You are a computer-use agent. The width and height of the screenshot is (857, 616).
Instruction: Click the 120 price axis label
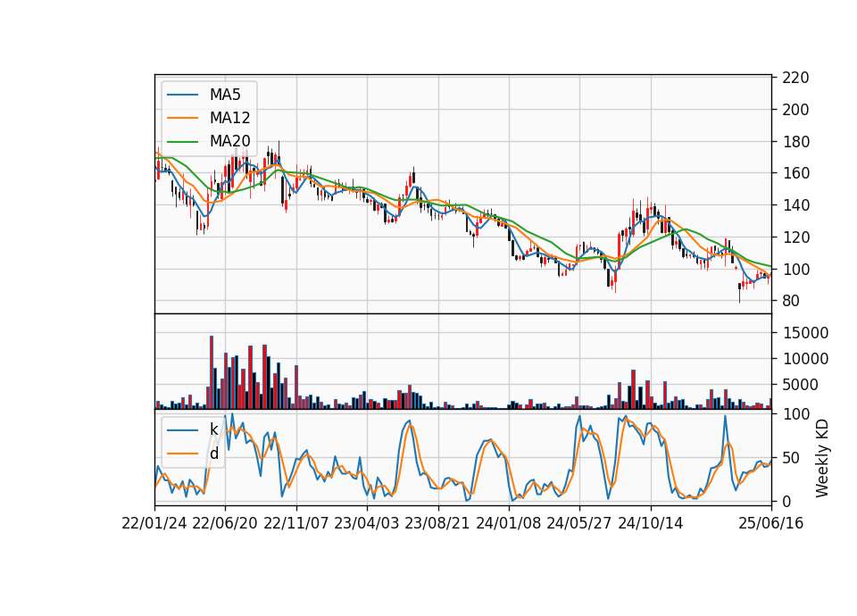pyautogui.click(x=795, y=237)
